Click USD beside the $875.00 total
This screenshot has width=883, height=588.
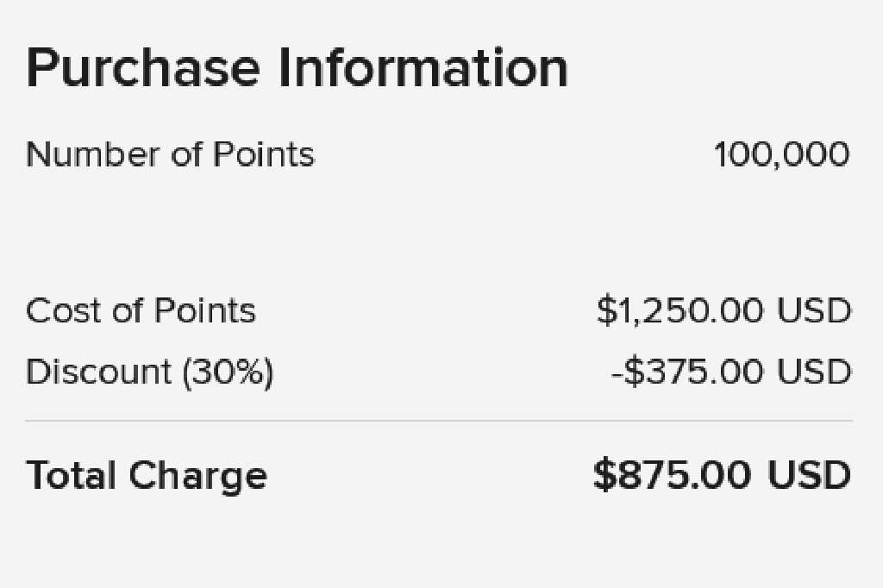click(809, 476)
